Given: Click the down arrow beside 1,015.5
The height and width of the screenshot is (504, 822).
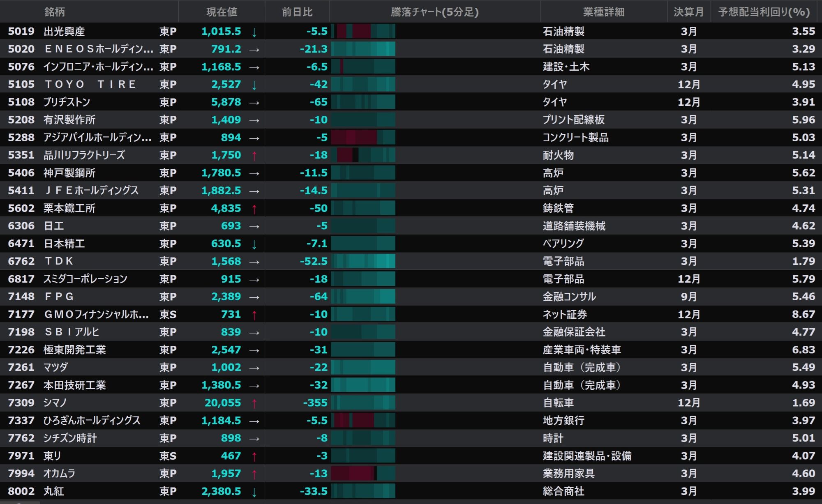Looking at the screenshot, I should [x=254, y=32].
